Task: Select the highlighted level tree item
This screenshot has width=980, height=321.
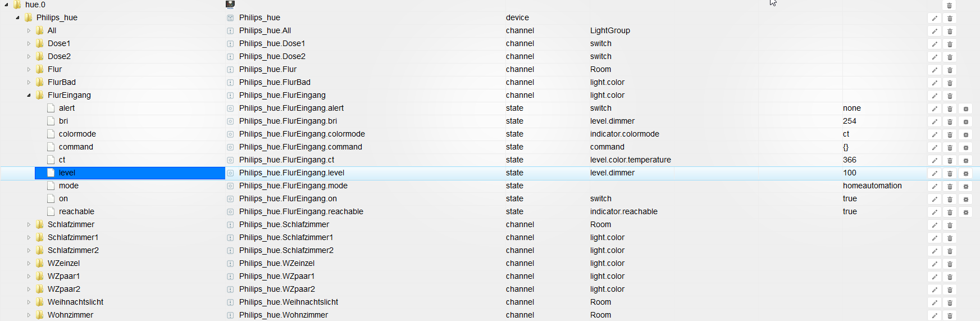Action: pyautogui.click(x=130, y=173)
